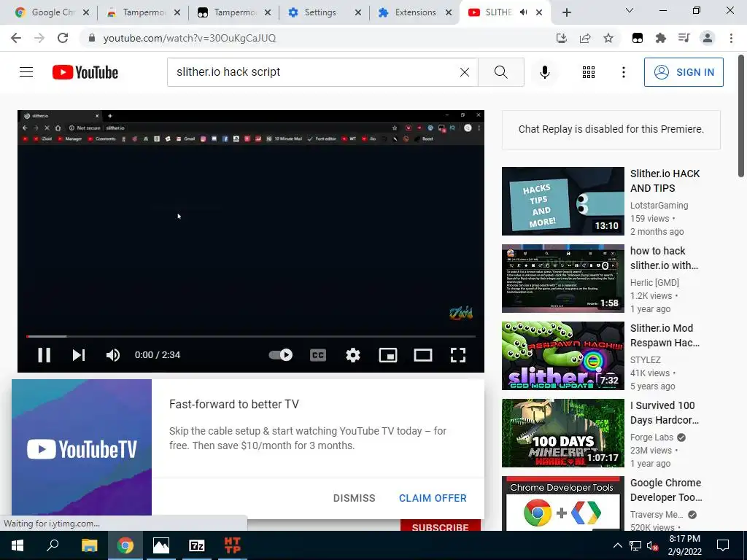747x560 pixels.
Task: Open the Chrome extensions puzzle menu
Action: click(x=661, y=38)
